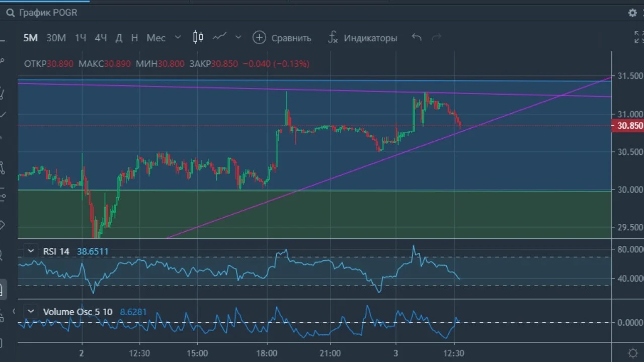Select the 5M timeframe
Viewport: 644px width, 362px height.
(x=31, y=38)
